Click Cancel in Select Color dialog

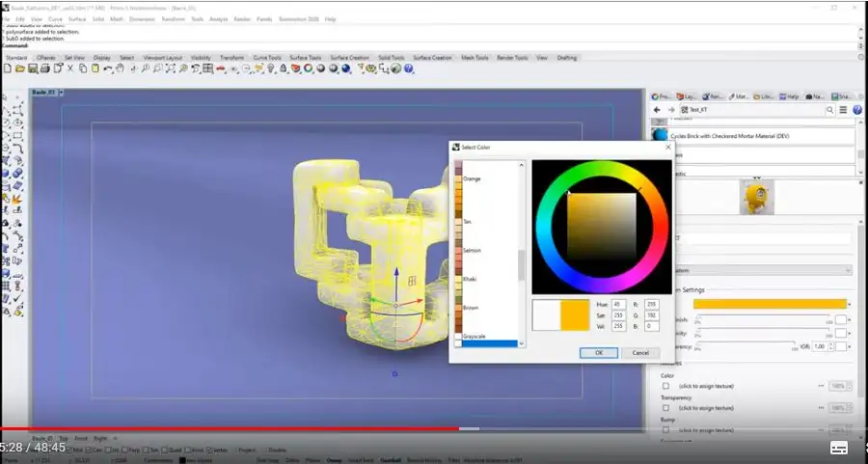640,353
